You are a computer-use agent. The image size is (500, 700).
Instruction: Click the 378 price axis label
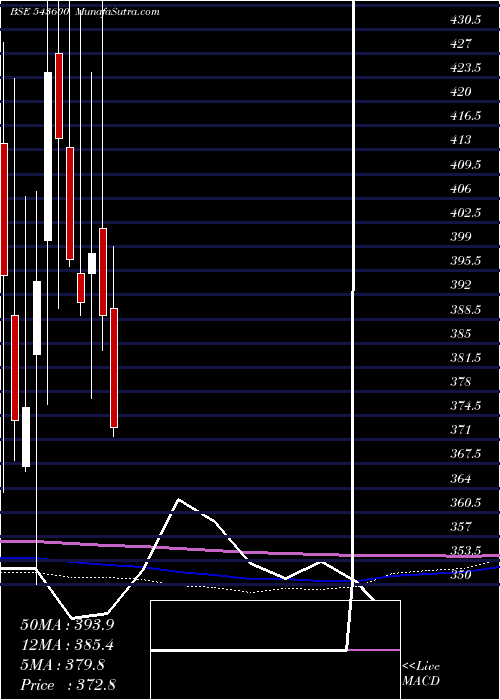point(461,382)
